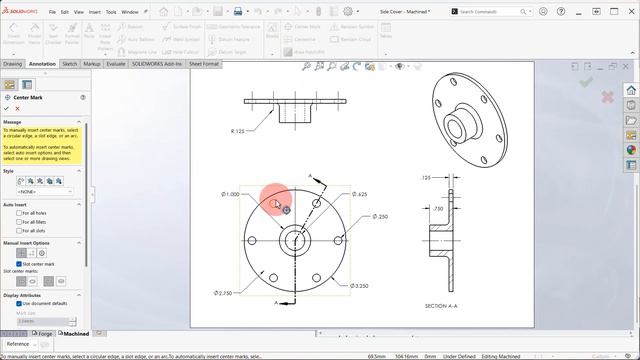Image resolution: width=640 pixels, height=360 pixels.
Task: Uncheck 'Slot center mark' checkbox
Action: click(19, 264)
